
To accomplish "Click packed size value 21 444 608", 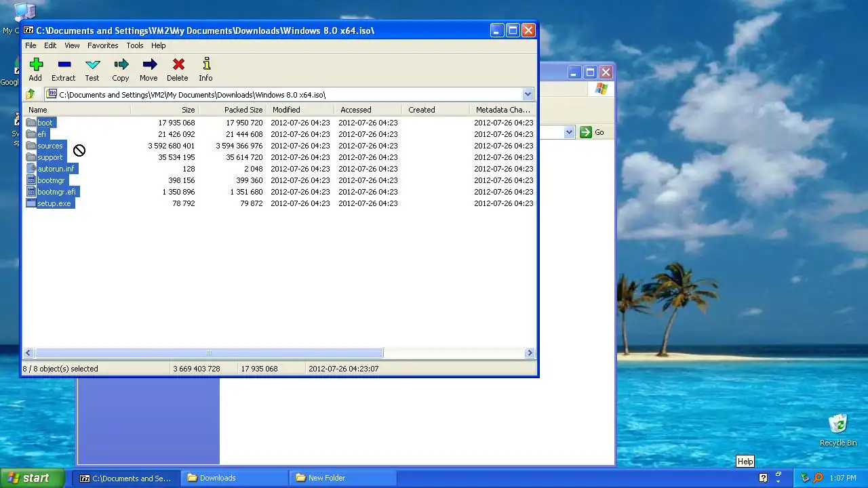I will [244, 135].
